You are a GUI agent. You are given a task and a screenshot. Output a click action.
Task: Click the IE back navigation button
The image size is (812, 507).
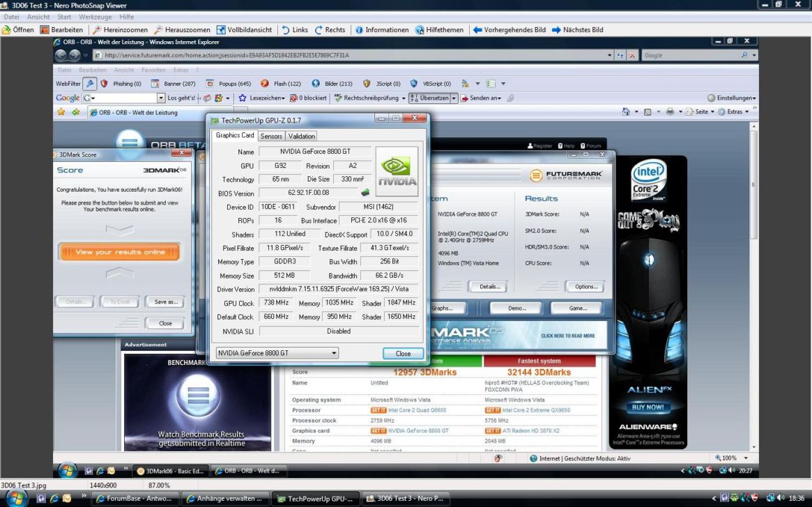coord(61,55)
